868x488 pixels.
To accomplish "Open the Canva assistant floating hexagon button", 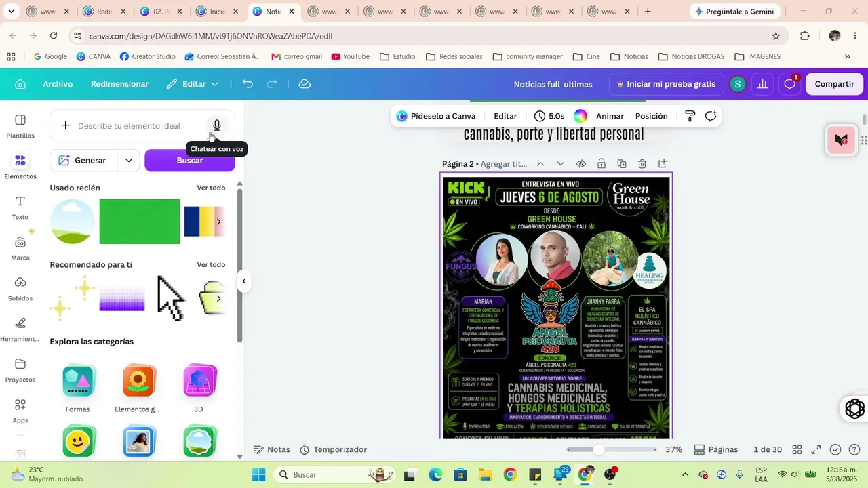I will [854, 409].
